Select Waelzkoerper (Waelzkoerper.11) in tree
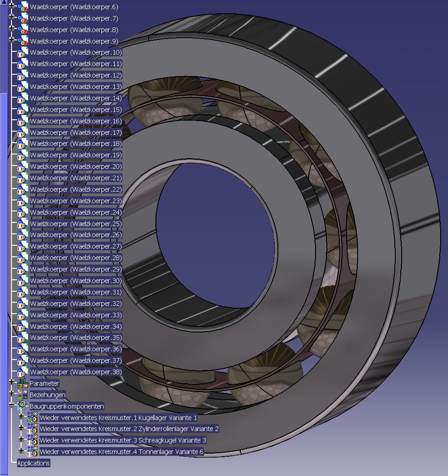 click(76, 64)
